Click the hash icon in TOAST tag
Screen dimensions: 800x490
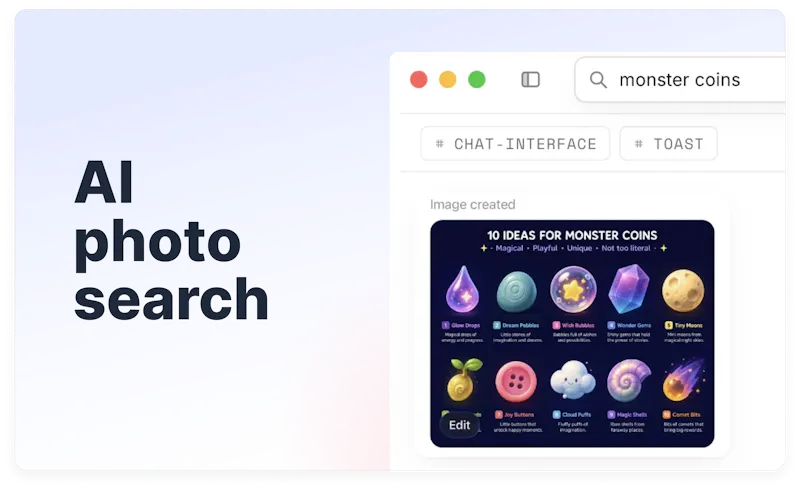[x=639, y=144]
